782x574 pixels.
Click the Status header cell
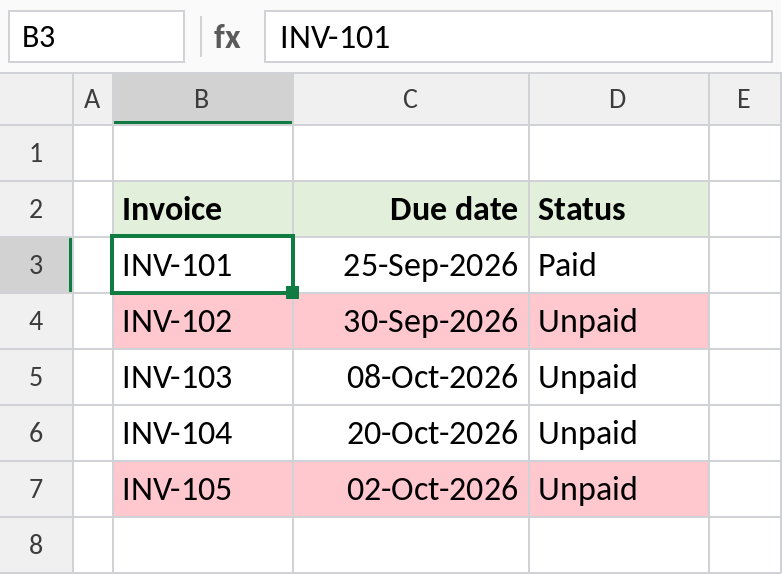tap(619, 209)
